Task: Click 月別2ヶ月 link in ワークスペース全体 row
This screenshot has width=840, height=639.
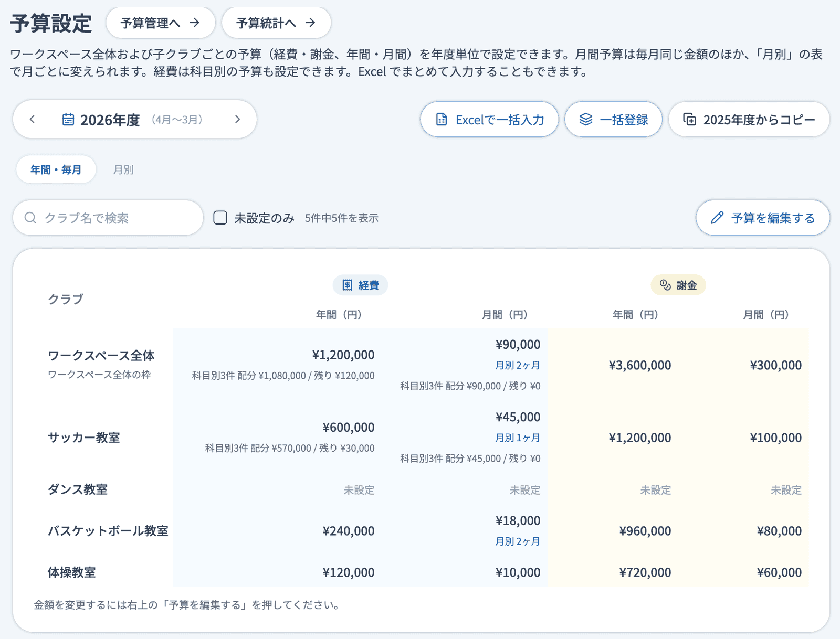Action: [x=518, y=365]
